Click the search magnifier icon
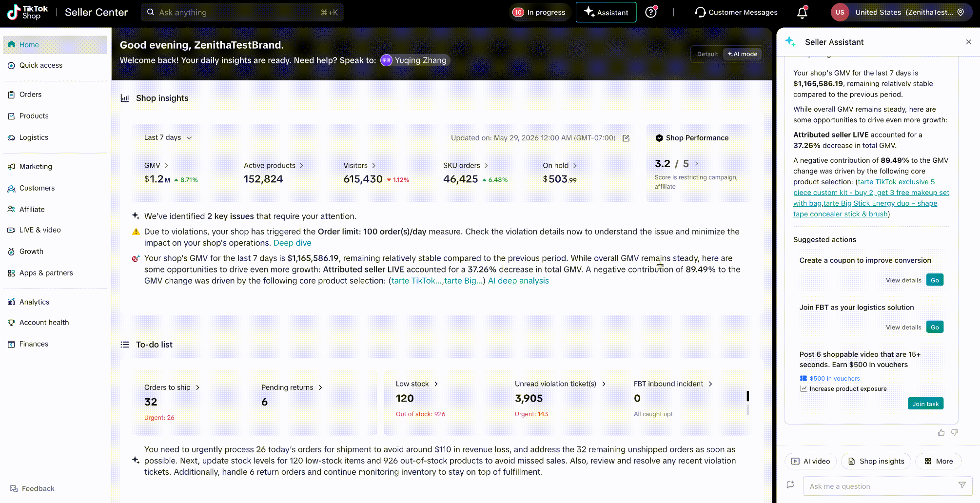 tap(151, 12)
